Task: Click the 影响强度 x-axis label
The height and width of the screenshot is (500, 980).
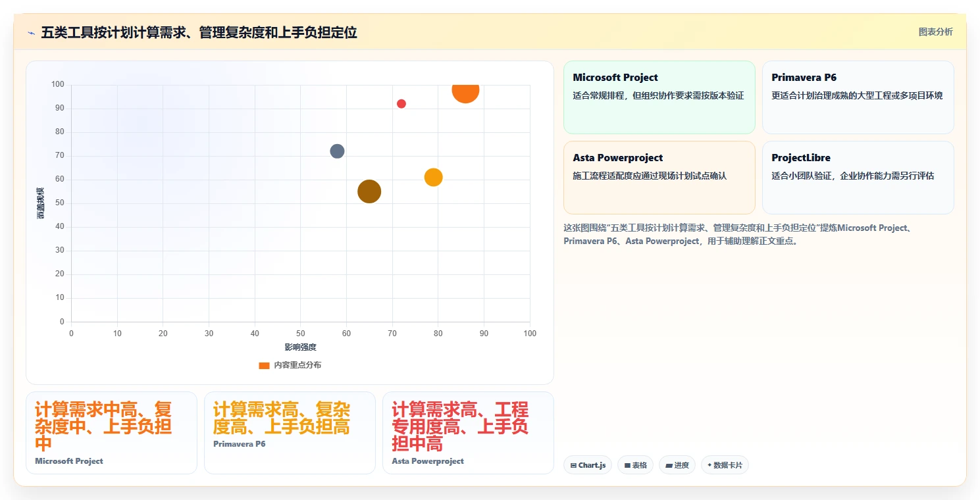Action: [x=300, y=347]
